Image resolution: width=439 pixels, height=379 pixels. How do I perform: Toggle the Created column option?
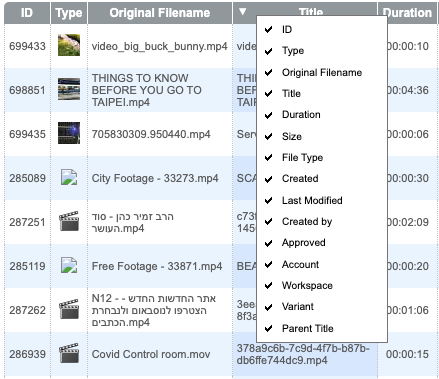(322, 179)
